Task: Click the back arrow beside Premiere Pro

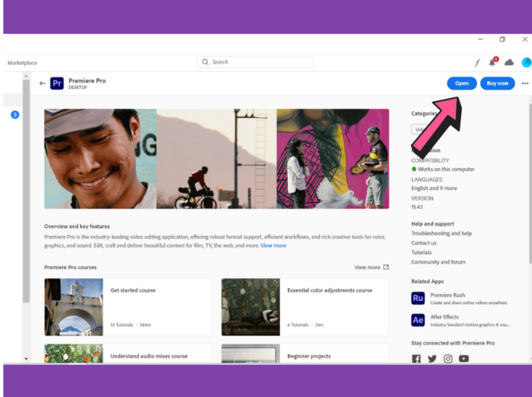Action: coord(42,83)
